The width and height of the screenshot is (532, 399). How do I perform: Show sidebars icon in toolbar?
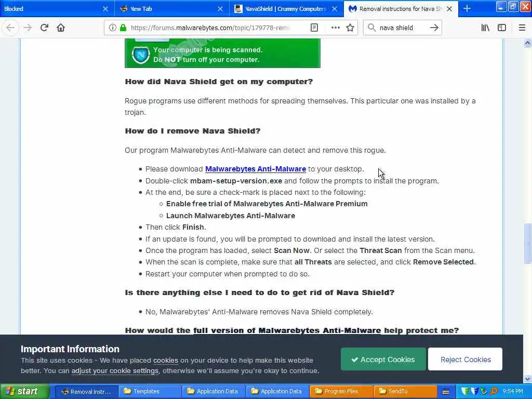click(x=502, y=28)
